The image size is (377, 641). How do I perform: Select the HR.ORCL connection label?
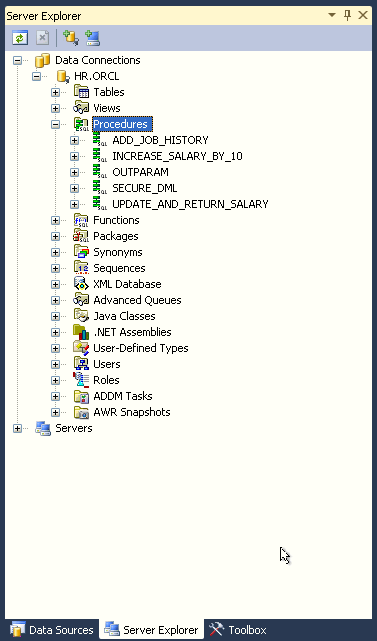tap(96, 76)
